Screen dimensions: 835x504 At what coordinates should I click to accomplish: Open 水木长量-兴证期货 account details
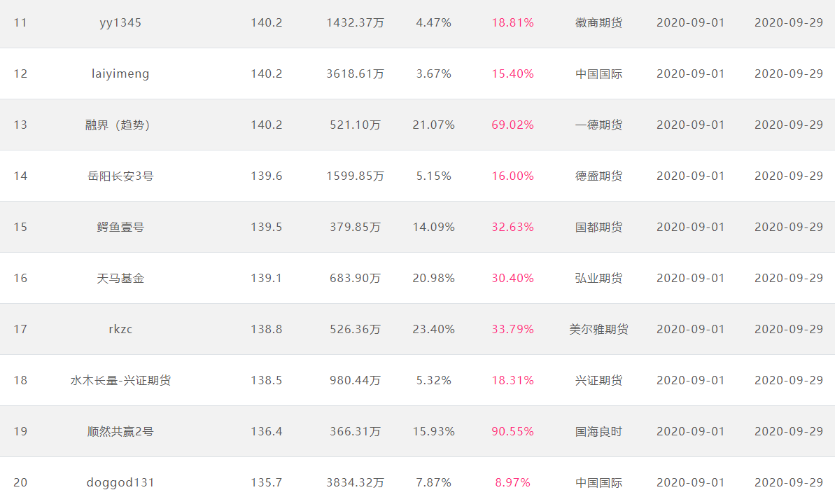[120, 381]
